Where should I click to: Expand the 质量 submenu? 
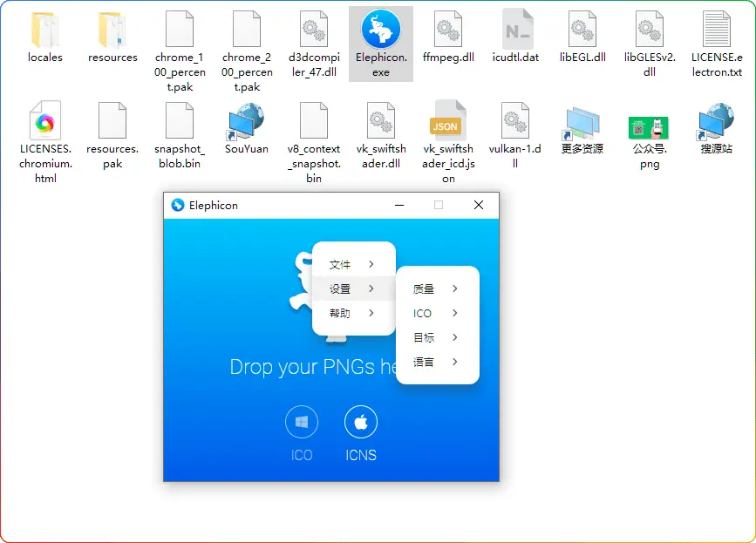[x=436, y=288]
